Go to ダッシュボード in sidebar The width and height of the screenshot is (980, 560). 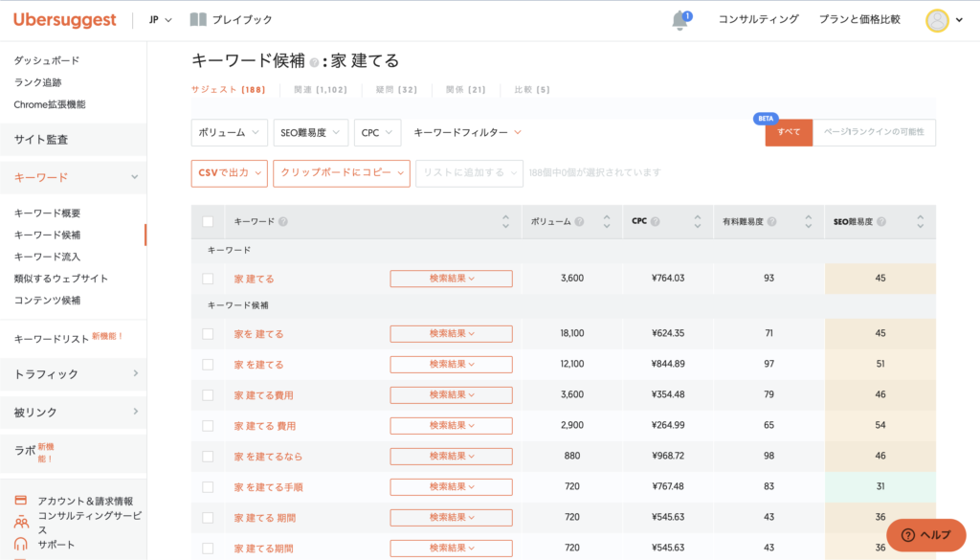point(47,60)
